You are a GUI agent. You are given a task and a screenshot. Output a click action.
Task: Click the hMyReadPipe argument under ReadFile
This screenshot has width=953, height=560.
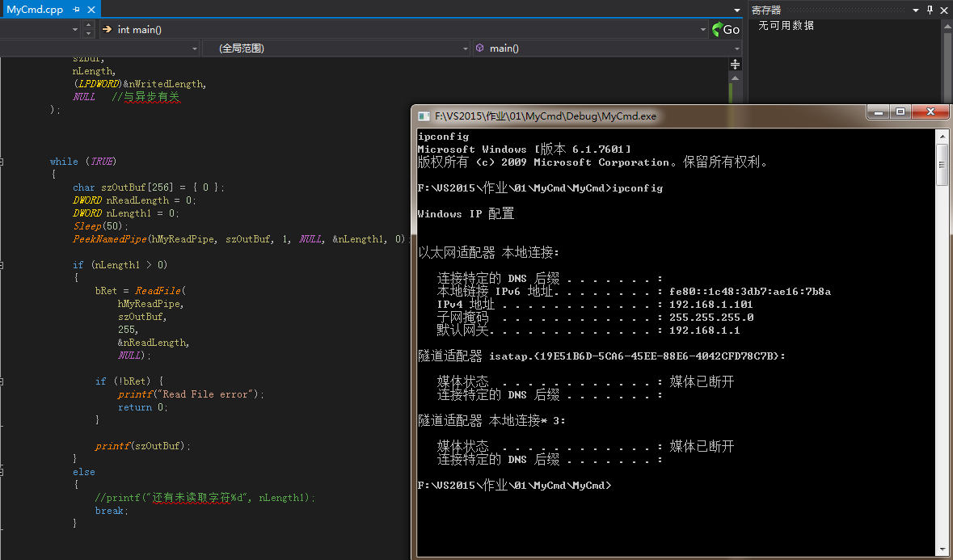tap(150, 304)
